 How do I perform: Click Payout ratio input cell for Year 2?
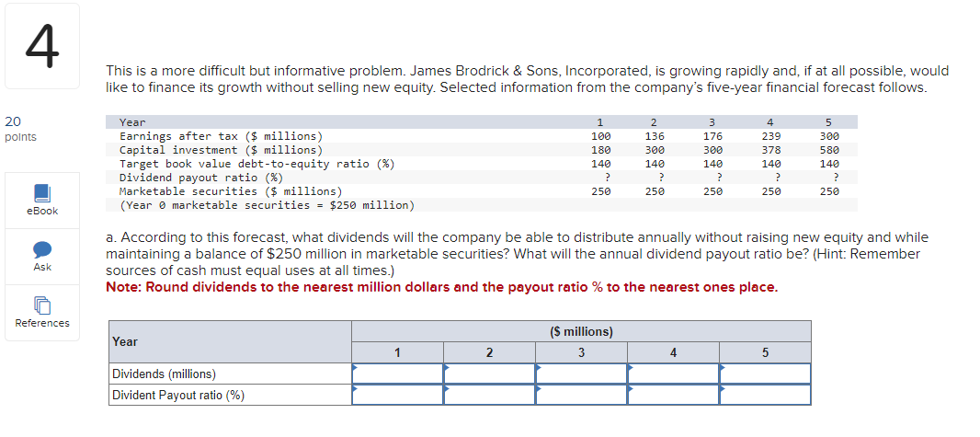(489, 395)
